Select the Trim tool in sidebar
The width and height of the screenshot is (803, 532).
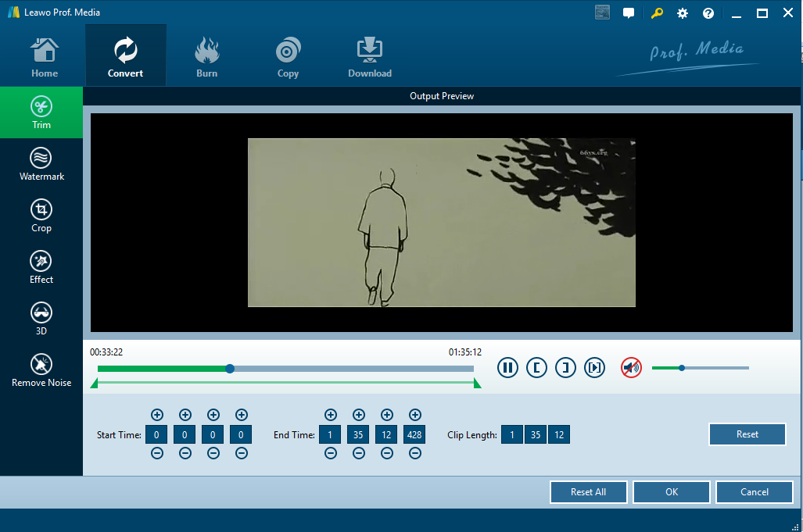pyautogui.click(x=41, y=112)
